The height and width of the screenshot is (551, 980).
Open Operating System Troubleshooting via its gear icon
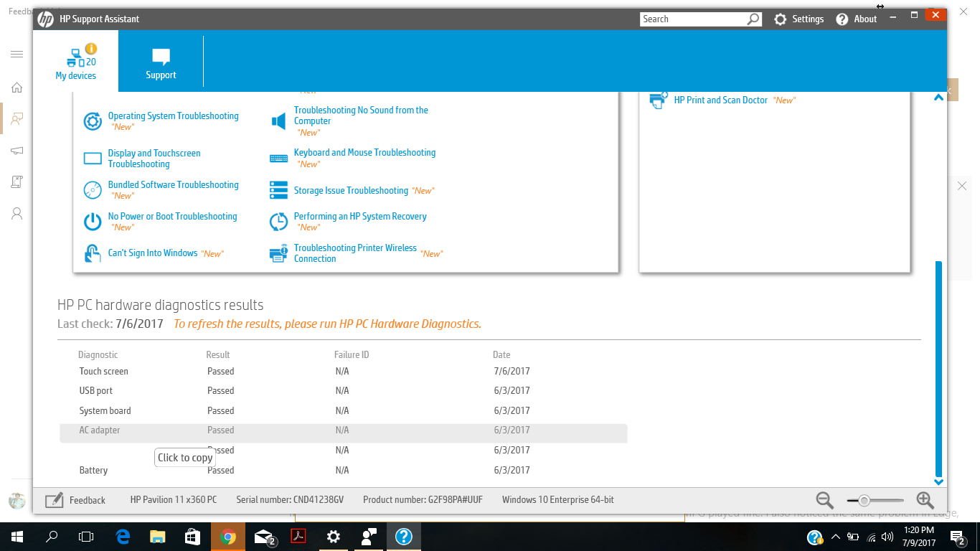click(x=92, y=121)
